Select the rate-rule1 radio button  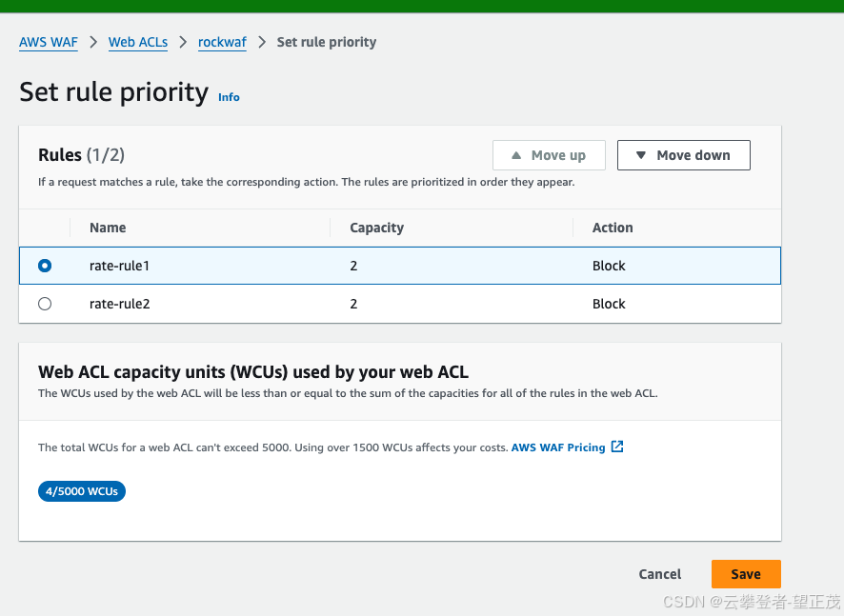[x=45, y=266]
